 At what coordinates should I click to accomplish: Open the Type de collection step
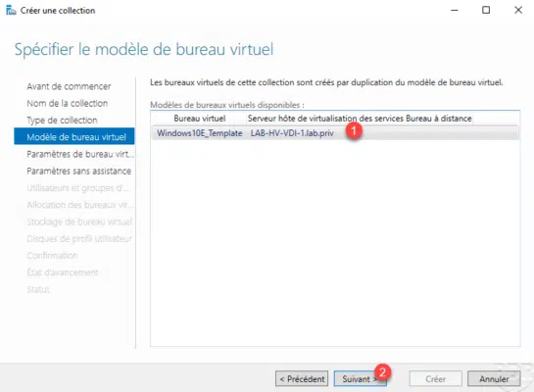click(x=62, y=121)
